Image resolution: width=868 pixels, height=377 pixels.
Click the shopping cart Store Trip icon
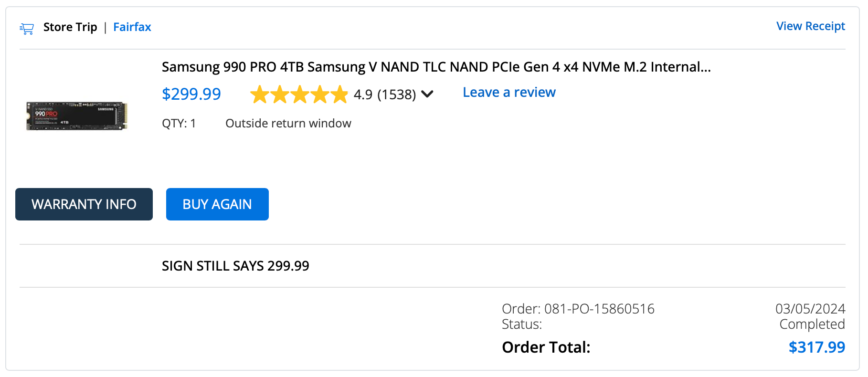coord(27,29)
